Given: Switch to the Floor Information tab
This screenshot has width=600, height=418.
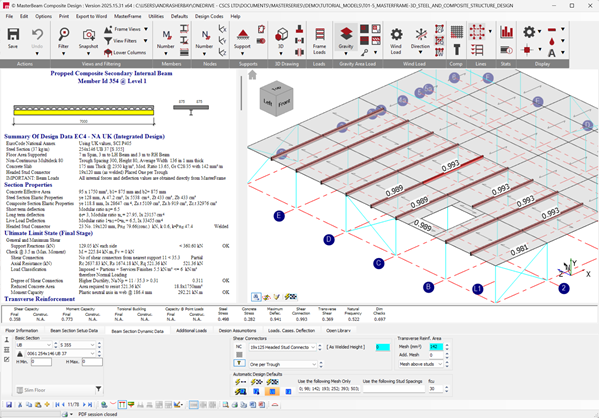Looking at the screenshot, I should [22, 330].
